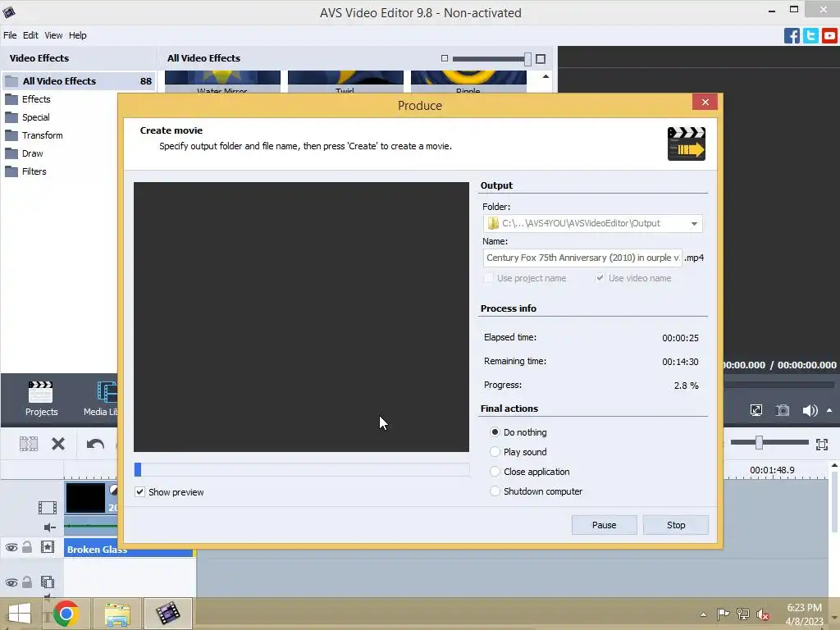The image size is (840, 630).
Task: Select the Broken Glass effect clip
Action: coord(129,549)
